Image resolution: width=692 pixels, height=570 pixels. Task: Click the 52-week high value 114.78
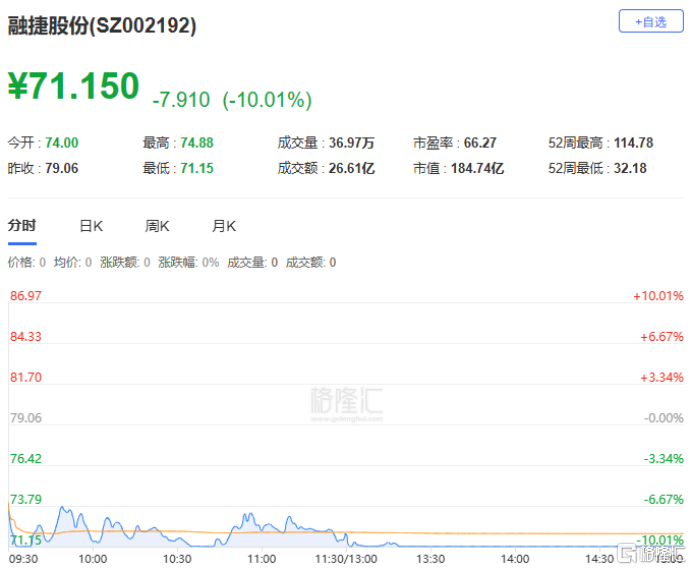tap(633, 142)
